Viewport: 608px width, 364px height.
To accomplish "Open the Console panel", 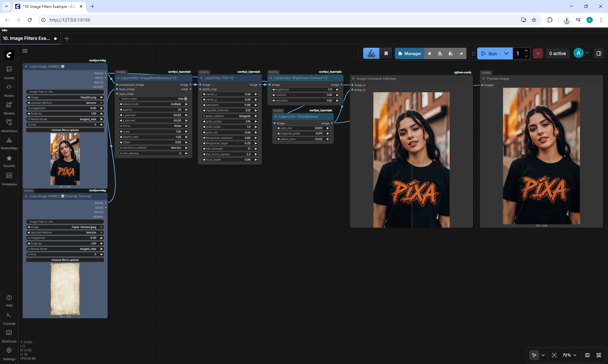I will (9, 318).
